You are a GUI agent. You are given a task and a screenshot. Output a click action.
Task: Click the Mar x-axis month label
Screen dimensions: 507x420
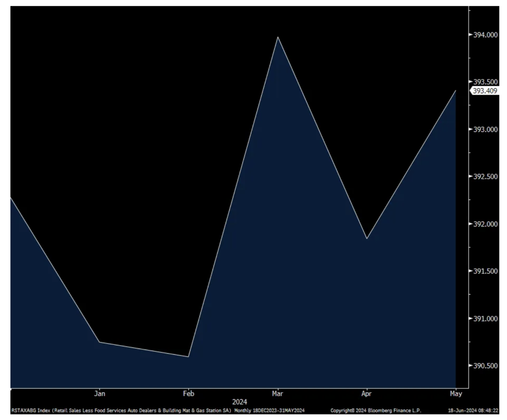click(x=278, y=394)
